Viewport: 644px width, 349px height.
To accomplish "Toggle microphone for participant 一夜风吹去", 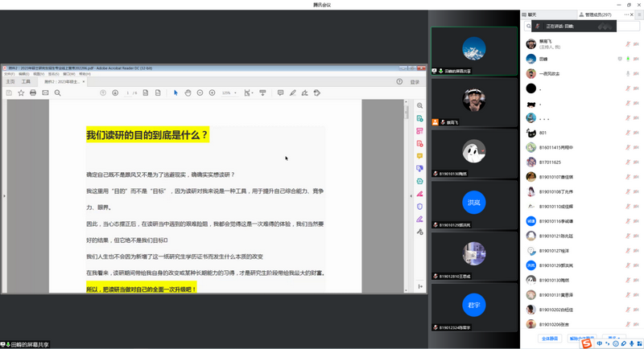I will [x=628, y=73].
